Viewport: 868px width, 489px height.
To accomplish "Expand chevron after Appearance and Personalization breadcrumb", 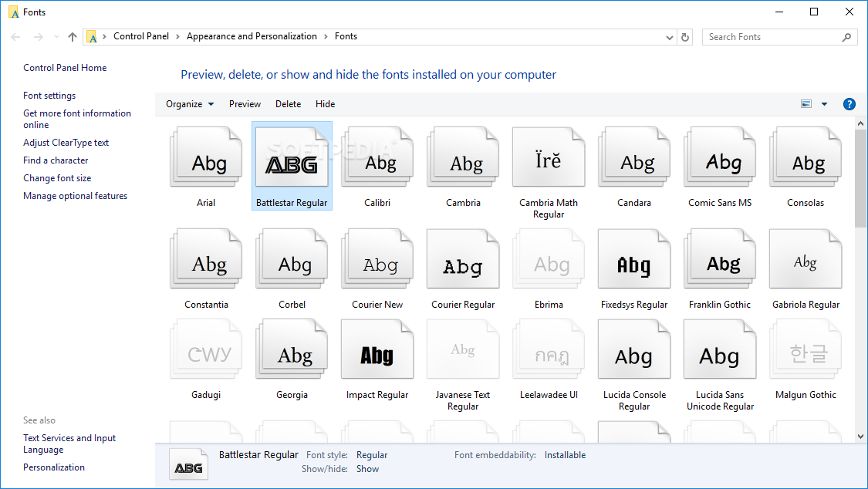I will click(326, 36).
